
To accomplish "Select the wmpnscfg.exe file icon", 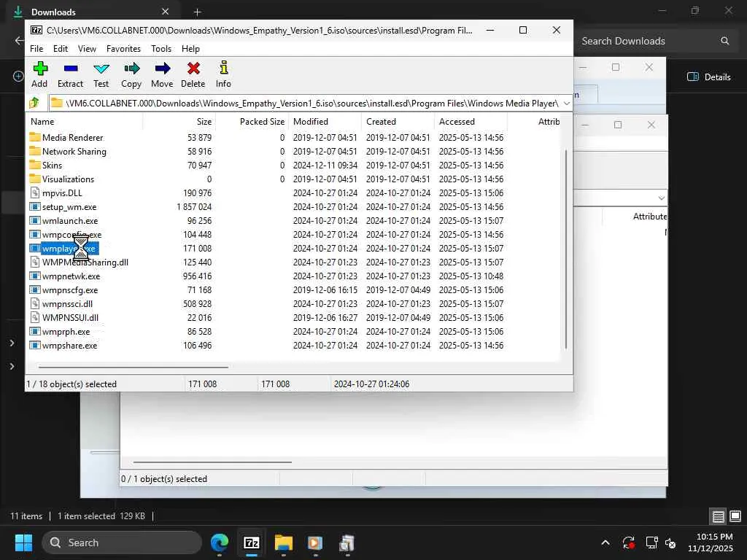I will 35,289.
